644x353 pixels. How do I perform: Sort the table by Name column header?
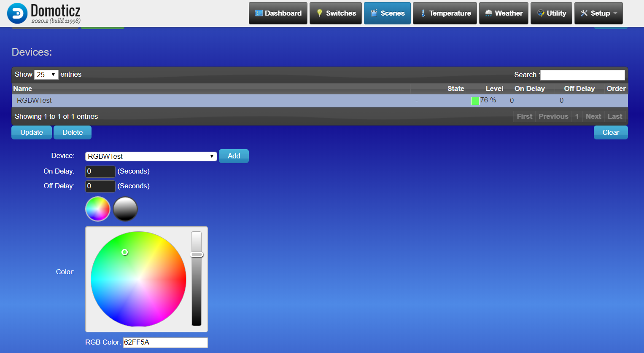coord(23,88)
